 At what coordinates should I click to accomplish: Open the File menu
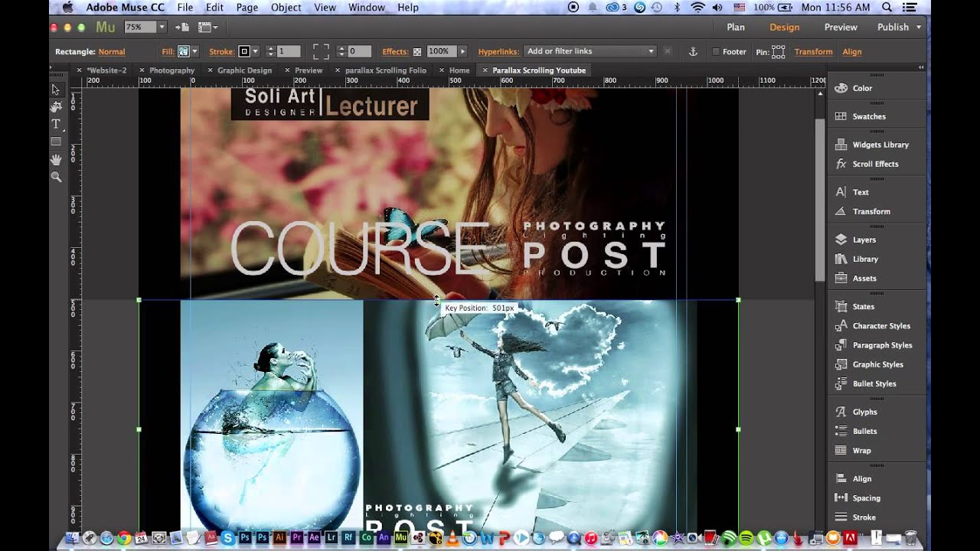click(185, 8)
